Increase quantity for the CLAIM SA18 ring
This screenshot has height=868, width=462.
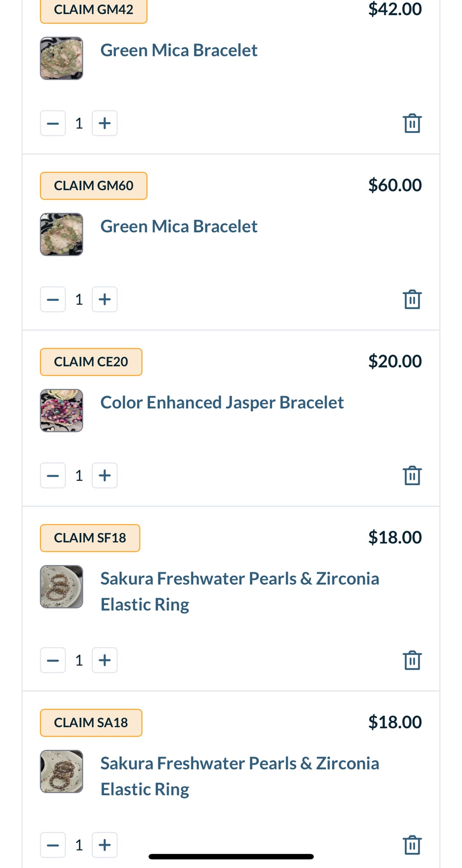point(105,845)
